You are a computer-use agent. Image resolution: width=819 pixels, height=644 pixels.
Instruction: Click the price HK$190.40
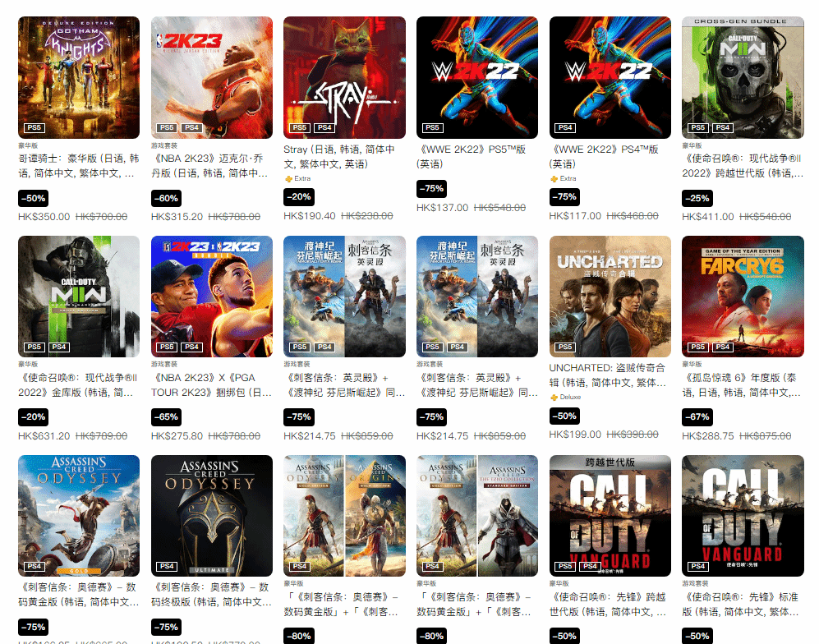tap(309, 216)
